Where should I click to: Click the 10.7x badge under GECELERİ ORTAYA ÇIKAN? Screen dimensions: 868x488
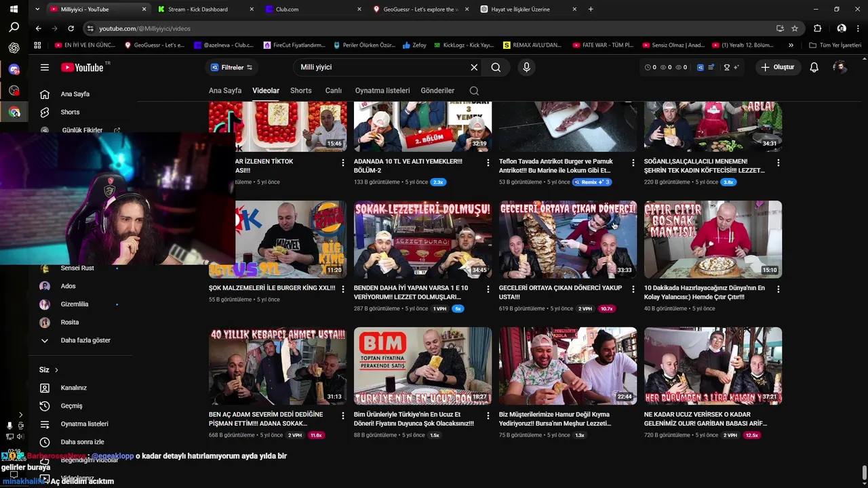606,309
